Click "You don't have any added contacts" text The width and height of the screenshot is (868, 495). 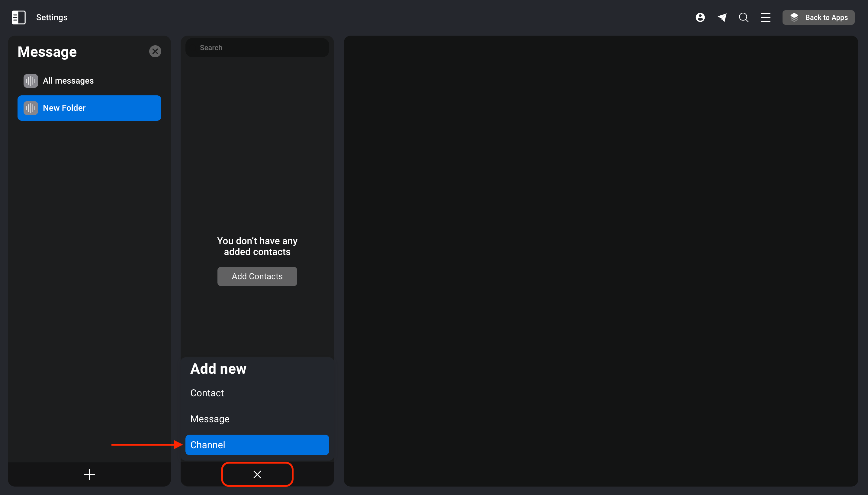[257, 246]
